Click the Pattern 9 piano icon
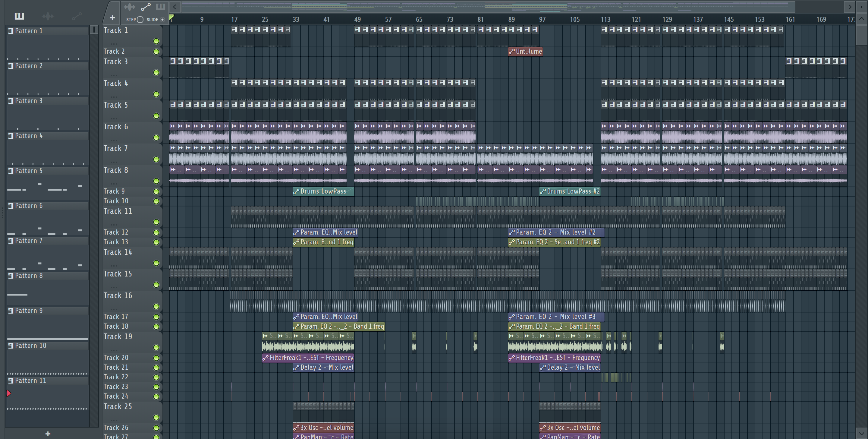868x439 pixels. tap(11, 311)
